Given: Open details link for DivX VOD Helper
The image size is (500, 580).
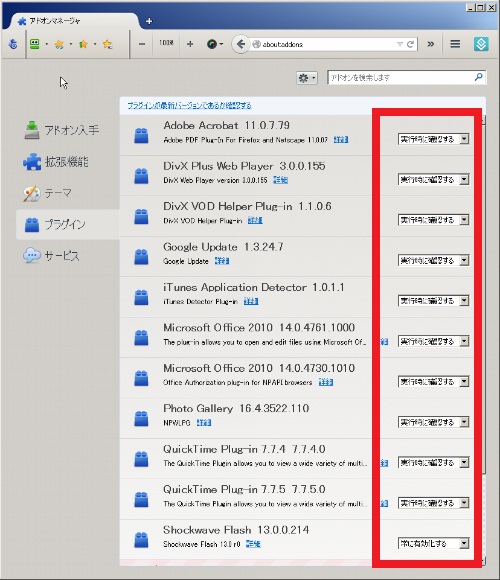Looking at the screenshot, I should click(x=255, y=220).
